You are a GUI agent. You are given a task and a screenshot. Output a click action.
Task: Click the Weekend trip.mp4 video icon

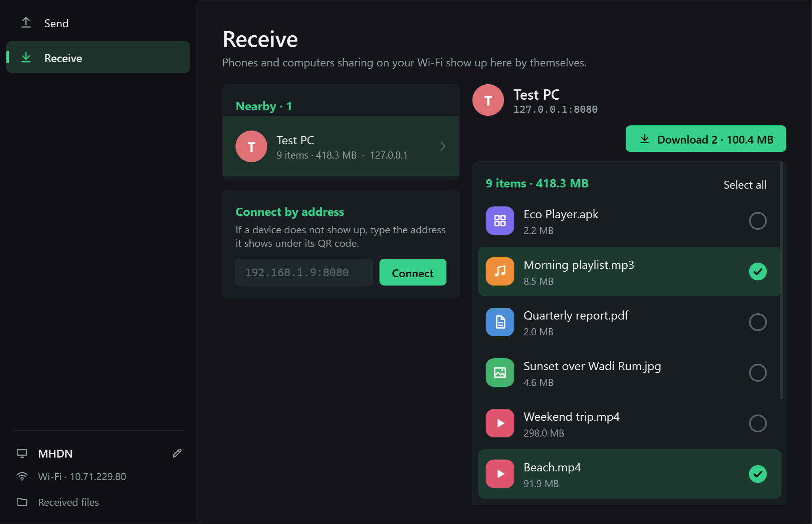[500, 423]
